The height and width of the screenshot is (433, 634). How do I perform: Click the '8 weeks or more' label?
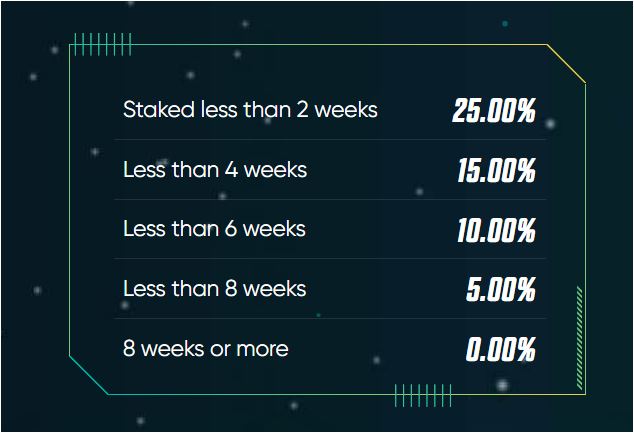pyautogui.click(x=205, y=349)
